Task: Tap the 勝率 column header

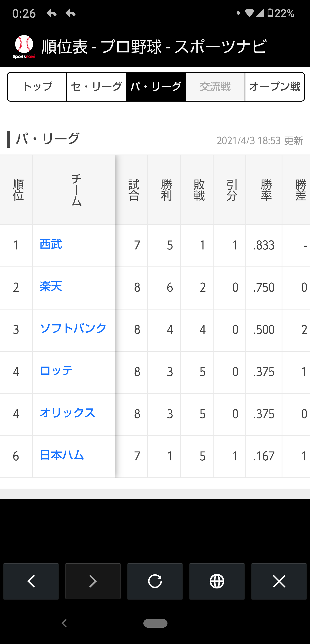Action: click(x=266, y=190)
